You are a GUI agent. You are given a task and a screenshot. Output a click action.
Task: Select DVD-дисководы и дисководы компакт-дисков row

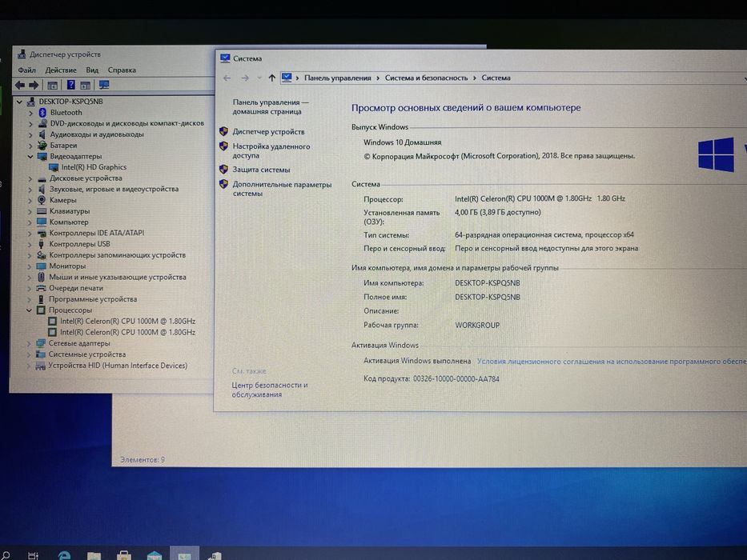[x=127, y=123]
